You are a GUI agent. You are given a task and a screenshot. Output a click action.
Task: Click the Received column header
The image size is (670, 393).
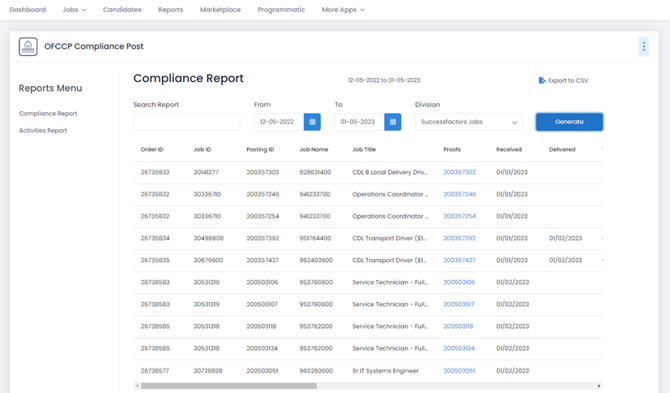point(509,149)
